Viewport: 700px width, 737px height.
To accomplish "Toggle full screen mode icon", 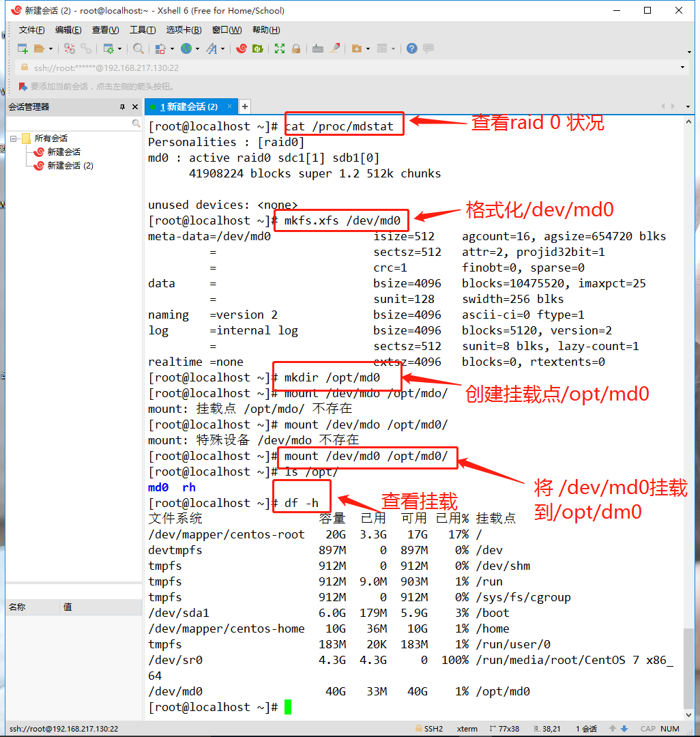I will tap(280, 48).
